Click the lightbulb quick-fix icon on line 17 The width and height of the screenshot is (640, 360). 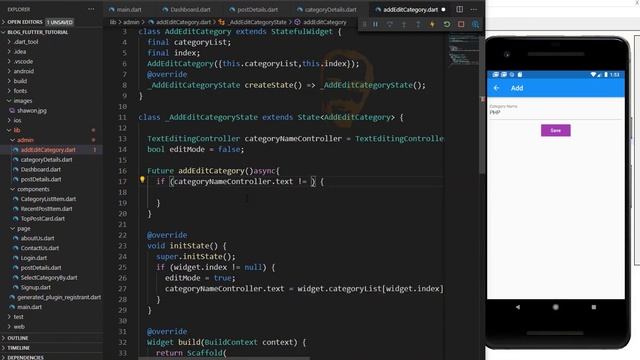142,179
